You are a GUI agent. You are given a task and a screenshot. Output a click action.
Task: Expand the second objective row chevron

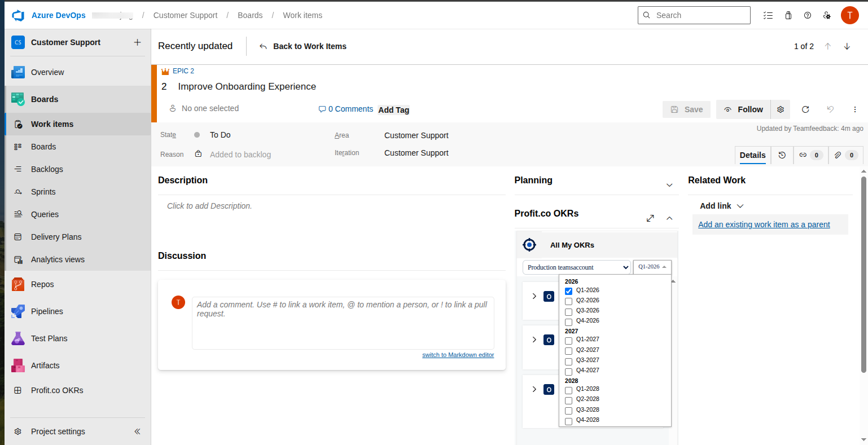534,340
